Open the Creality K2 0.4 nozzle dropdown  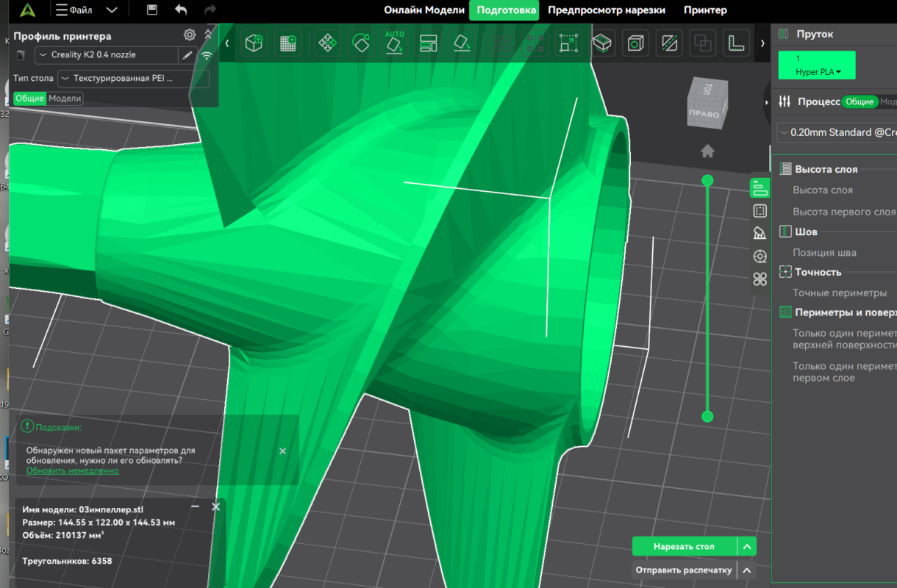(107, 55)
